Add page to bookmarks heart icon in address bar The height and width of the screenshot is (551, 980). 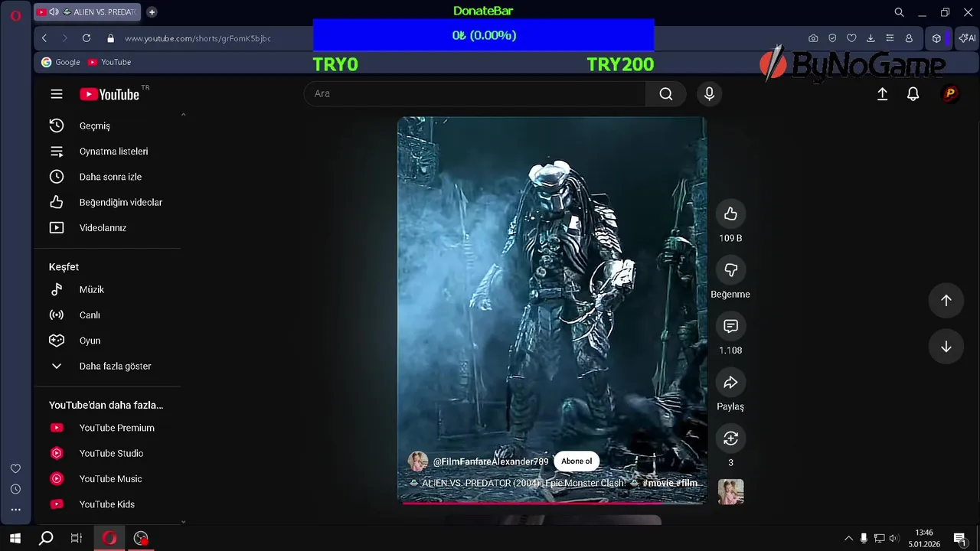click(x=851, y=38)
